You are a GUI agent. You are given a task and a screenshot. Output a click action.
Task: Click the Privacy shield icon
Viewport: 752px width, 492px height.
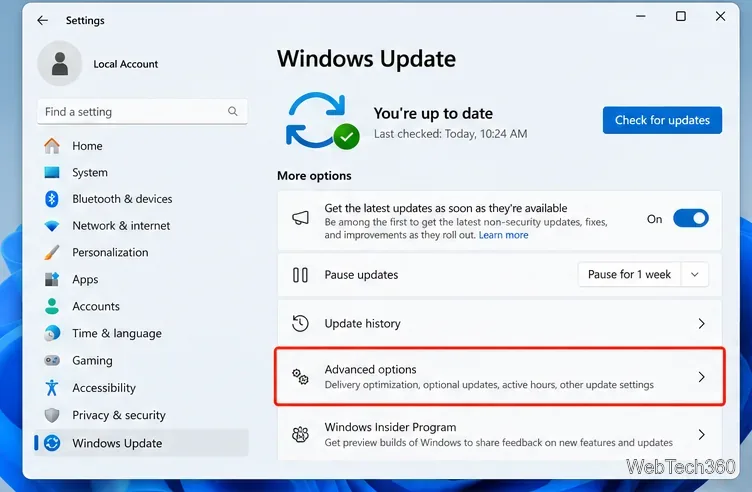click(x=52, y=415)
